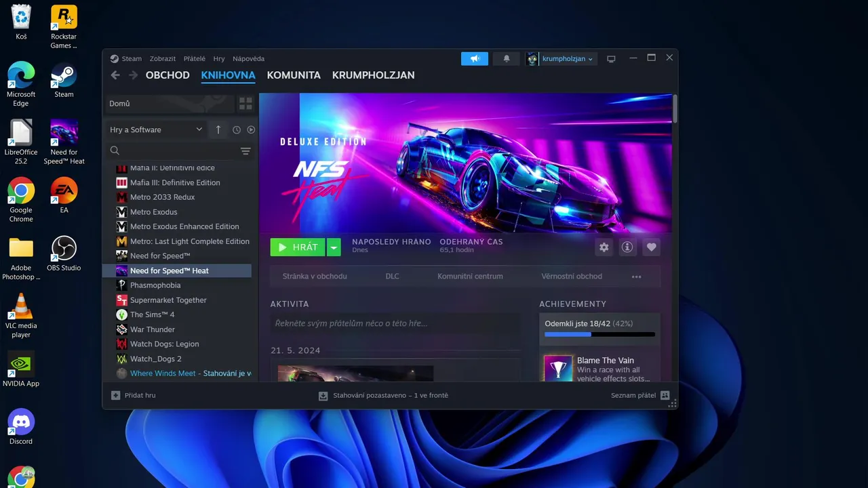Image resolution: width=868 pixels, height=488 pixels.
Task: Open Věrnostní obchod link
Action: click(x=572, y=277)
